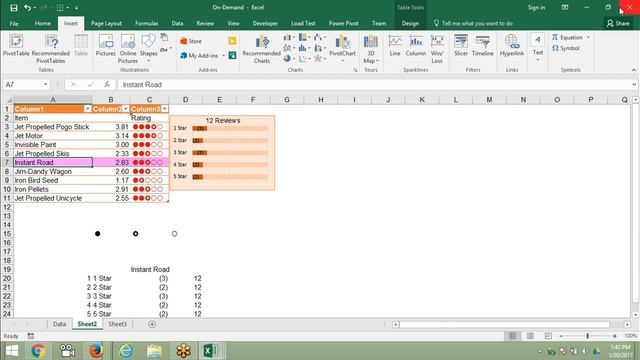This screenshot has height=360, width=640.
Task: Launch 3D Map tour
Action: (371, 49)
